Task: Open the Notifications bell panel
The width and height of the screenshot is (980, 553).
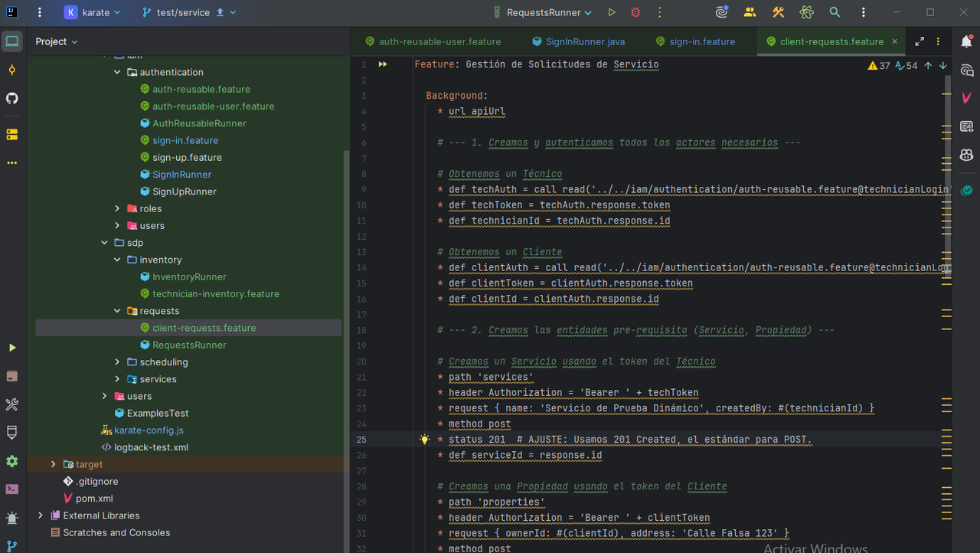Action: coord(967,41)
